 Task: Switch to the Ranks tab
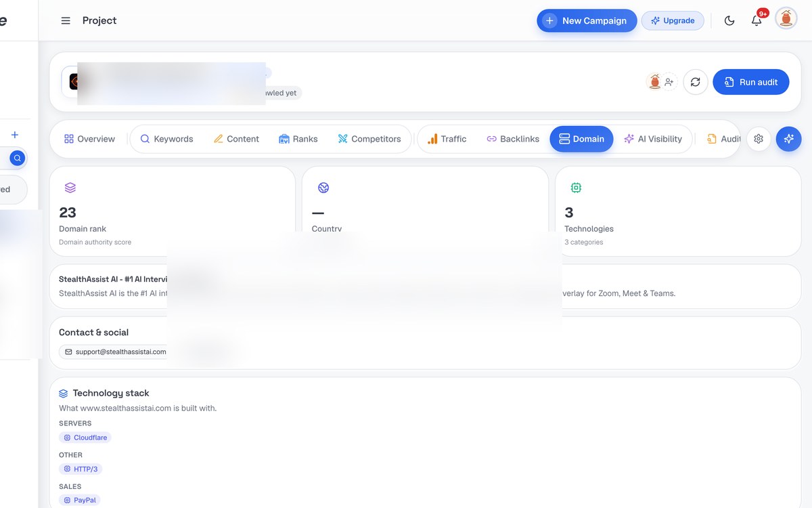pos(298,139)
